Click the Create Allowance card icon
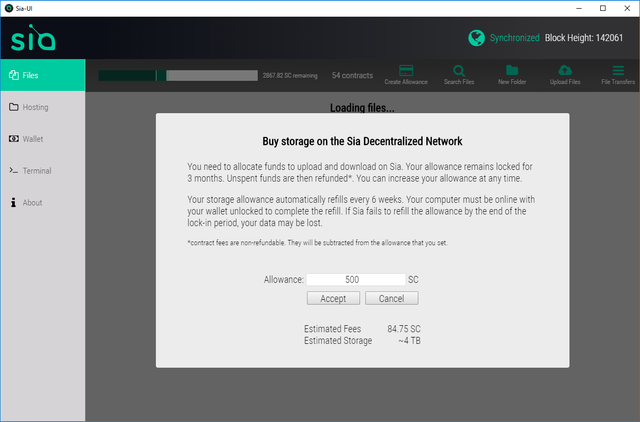The height and width of the screenshot is (422, 640). [x=406, y=71]
